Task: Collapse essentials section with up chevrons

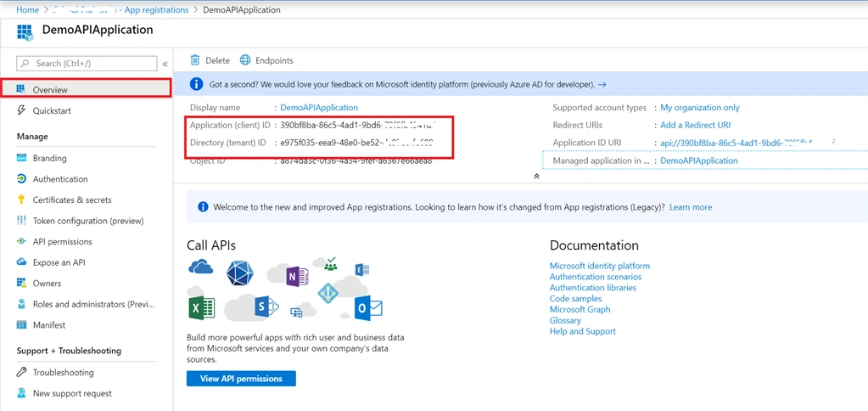Action: [x=536, y=176]
